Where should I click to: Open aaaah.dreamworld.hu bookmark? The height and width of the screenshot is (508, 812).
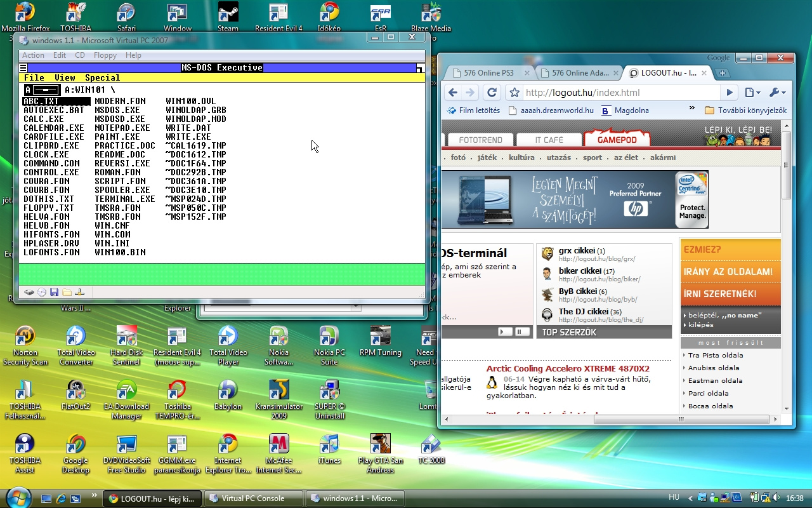point(550,110)
